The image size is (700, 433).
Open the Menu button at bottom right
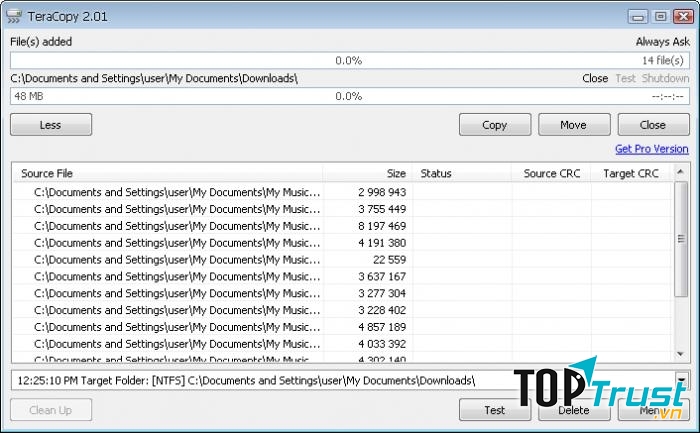coord(653,410)
